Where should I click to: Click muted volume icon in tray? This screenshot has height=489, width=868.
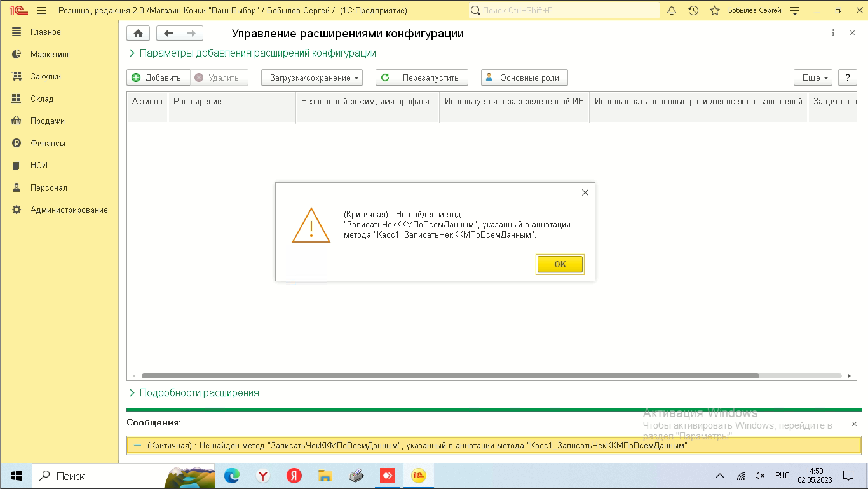[x=760, y=476]
